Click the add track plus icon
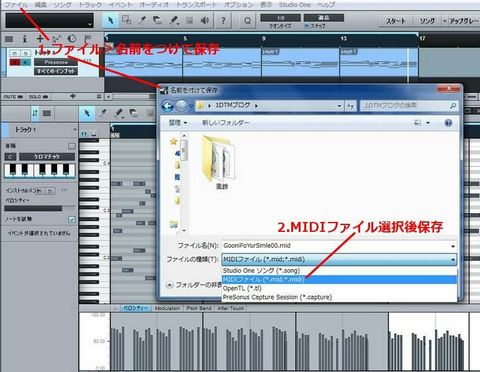The image size is (480, 372). pos(40,39)
